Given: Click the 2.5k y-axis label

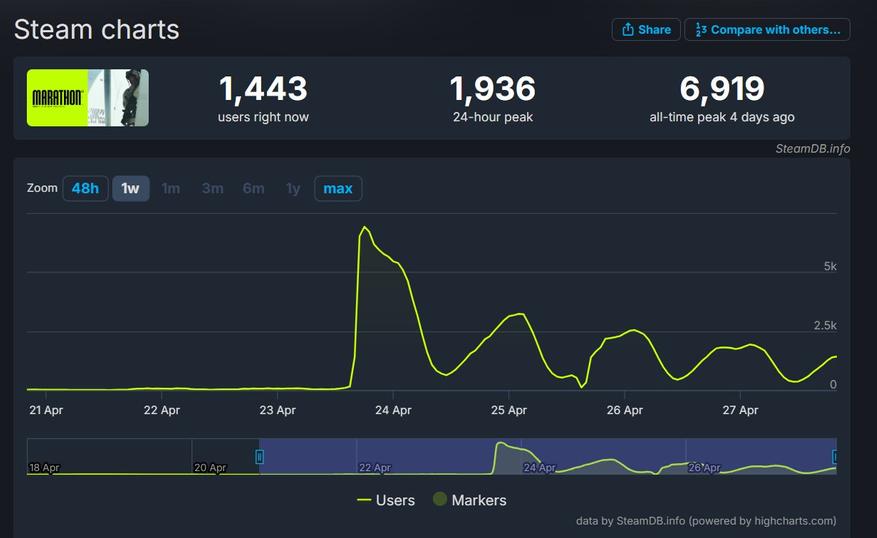Looking at the screenshot, I should click(x=825, y=325).
